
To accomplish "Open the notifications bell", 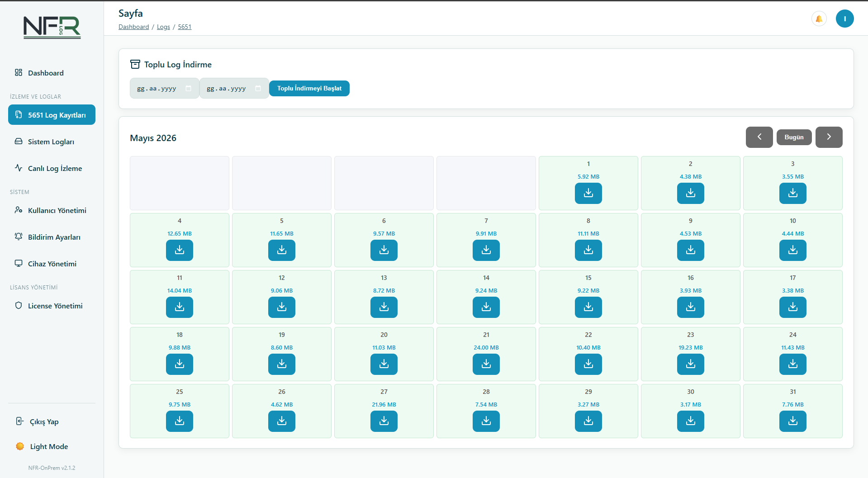I will click(x=819, y=19).
